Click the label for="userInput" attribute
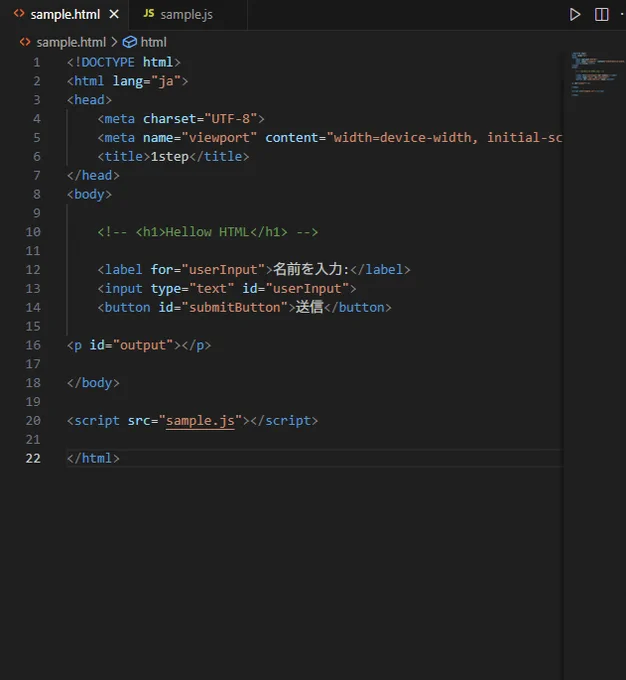 [x=208, y=270]
